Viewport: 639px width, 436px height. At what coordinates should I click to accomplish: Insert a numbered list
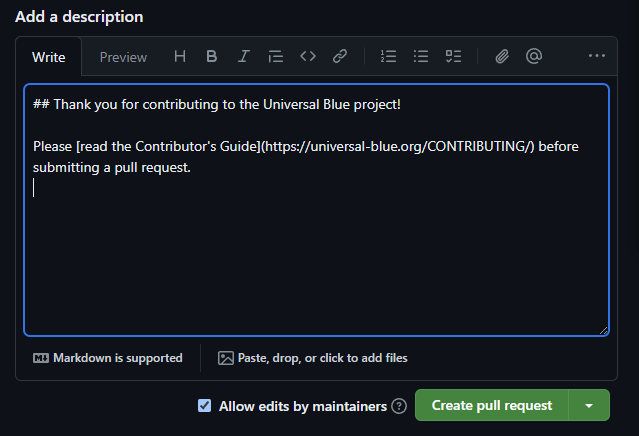click(x=389, y=57)
